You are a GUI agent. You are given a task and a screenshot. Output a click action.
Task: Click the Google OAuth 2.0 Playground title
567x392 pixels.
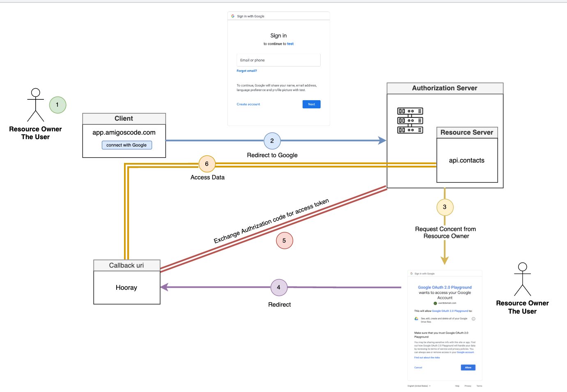click(445, 287)
